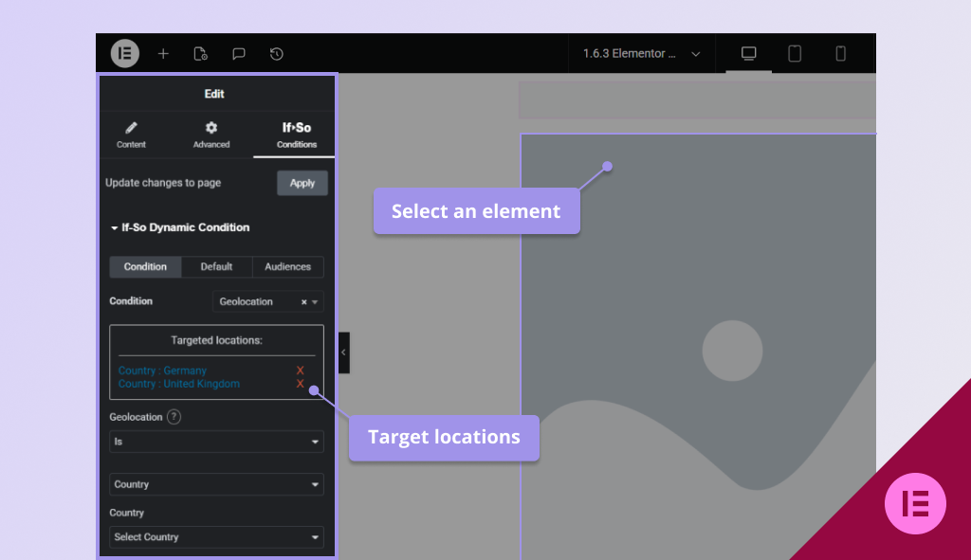
Task: Switch to the Default fallback option
Action: click(x=216, y=266)
